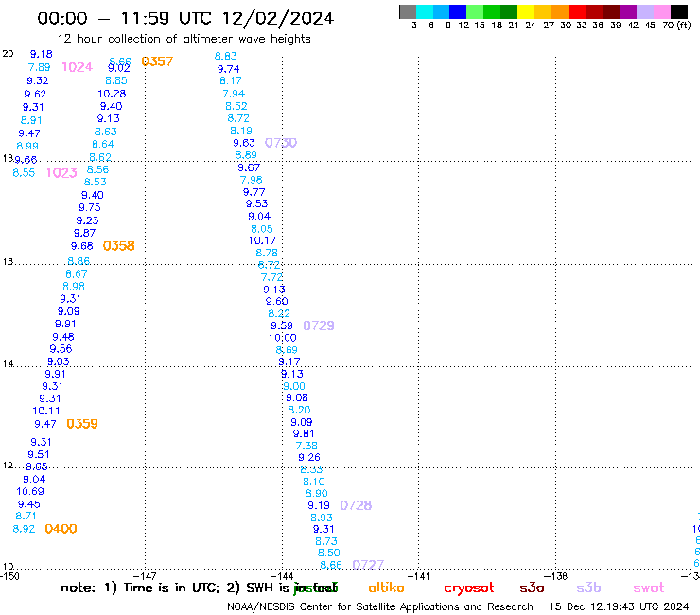This screenshot has height=615, width=700.
Task: Click the wave height value 9.74
Action: click(x=229, y=69)
